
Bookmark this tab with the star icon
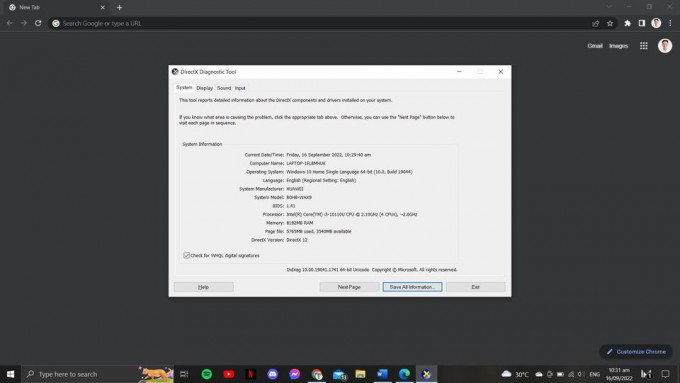pos(610,23)
